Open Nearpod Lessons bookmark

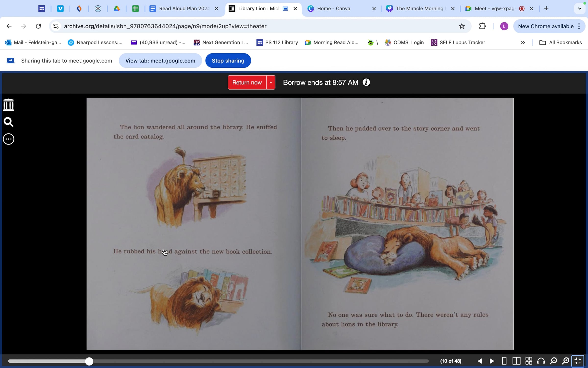click(x=95, y=42)
